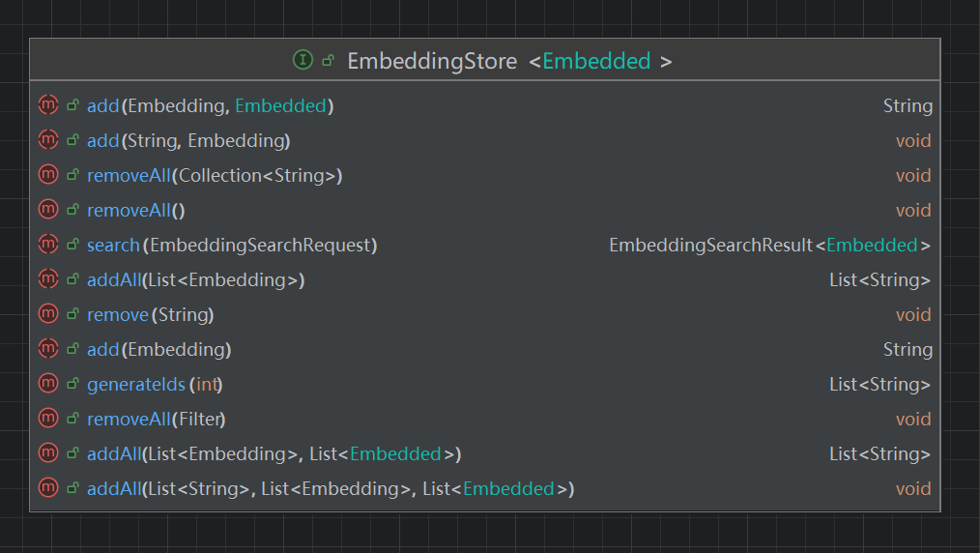Viewport: 980px width, 553px height.
Task: Click the void return type of remove(String)
Action: point(912,314)
